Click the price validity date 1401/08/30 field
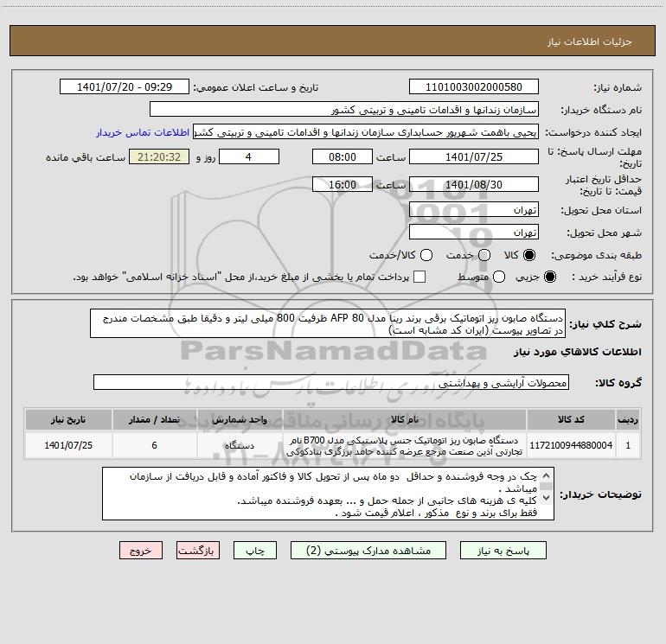 pyautogui.click(x=474, y=185)
